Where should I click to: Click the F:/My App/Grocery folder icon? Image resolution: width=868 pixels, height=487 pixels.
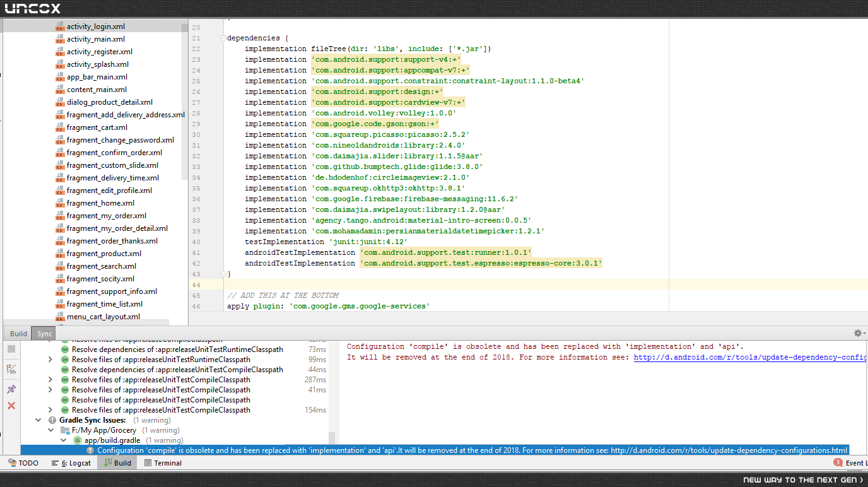65,430
